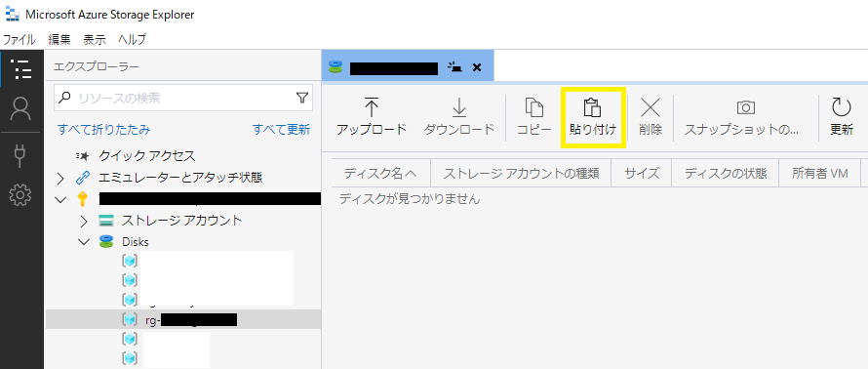Click the Disks stack icon in the tree

(105, 242)
